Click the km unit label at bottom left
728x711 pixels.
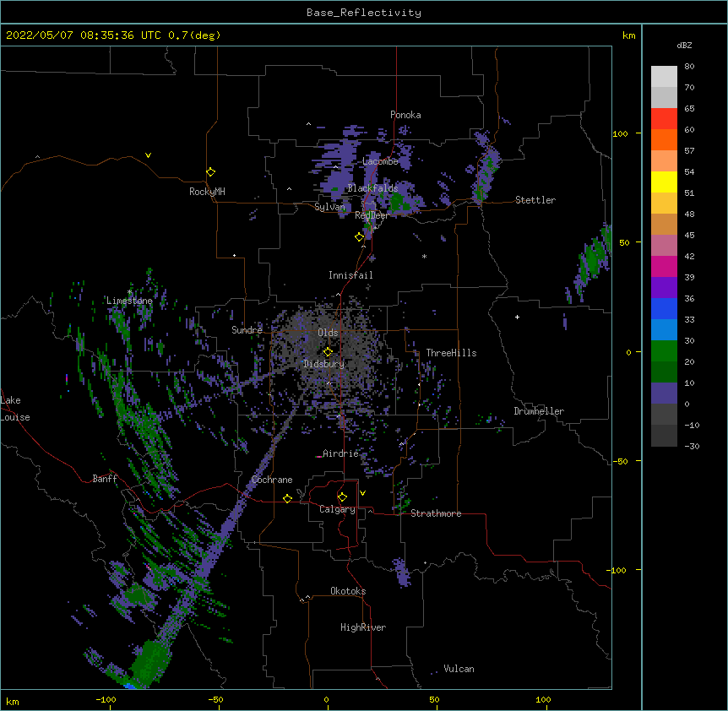[x=13, y=702]
